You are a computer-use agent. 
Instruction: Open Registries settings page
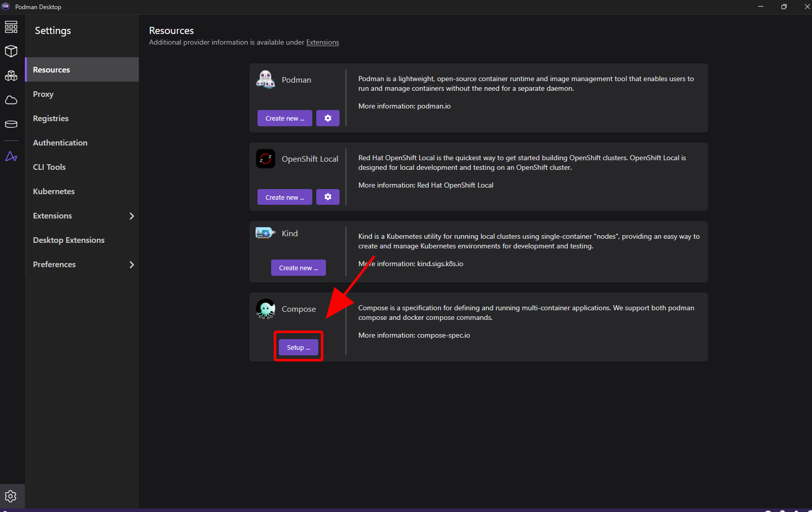point(51,119)
